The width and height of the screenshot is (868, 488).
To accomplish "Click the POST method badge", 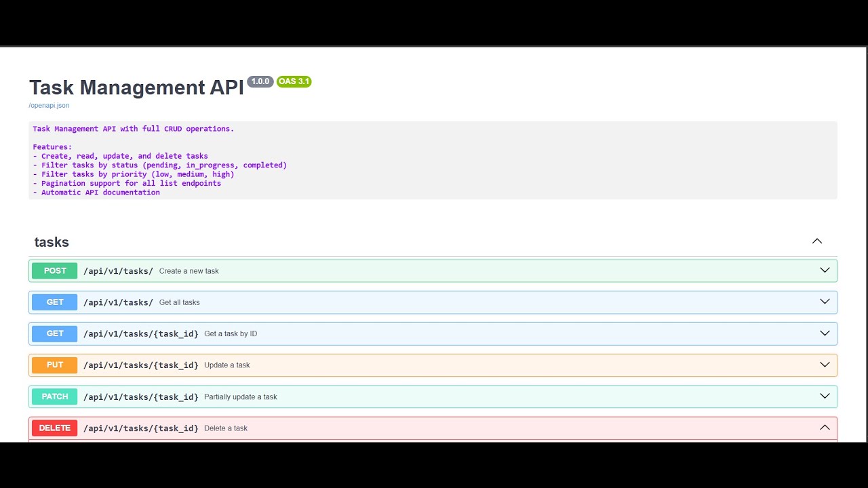I will click(55, 270).
